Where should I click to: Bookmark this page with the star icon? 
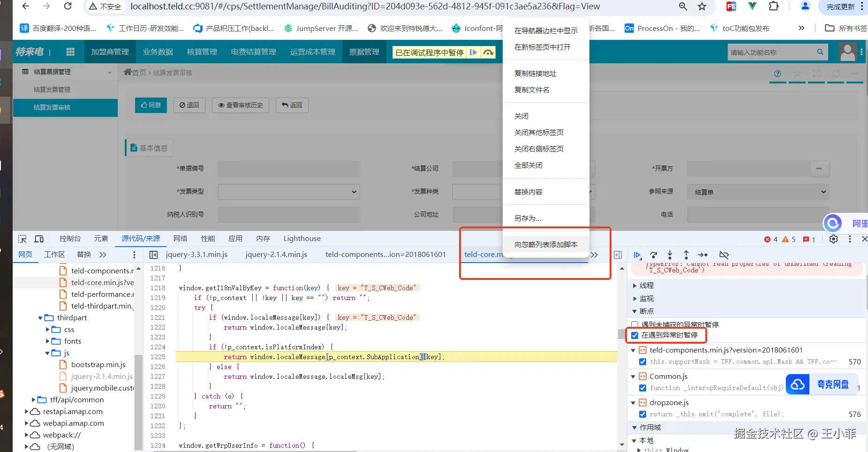point(702,7)
